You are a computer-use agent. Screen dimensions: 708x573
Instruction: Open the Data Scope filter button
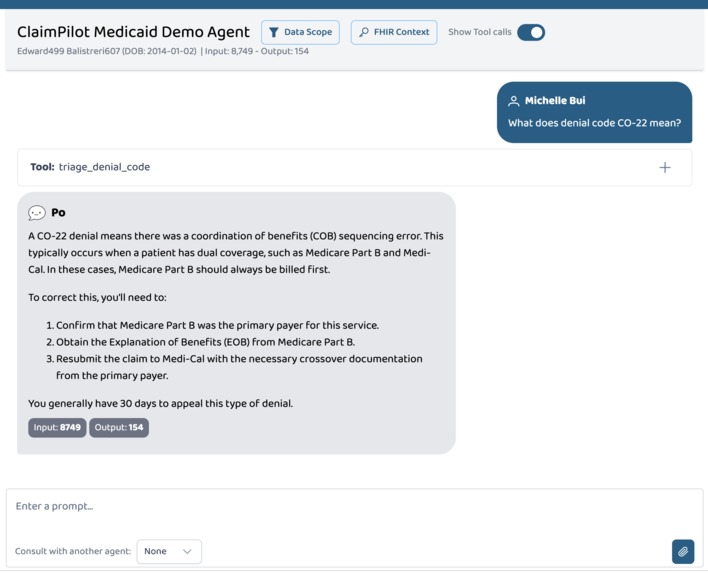[300, 32]
